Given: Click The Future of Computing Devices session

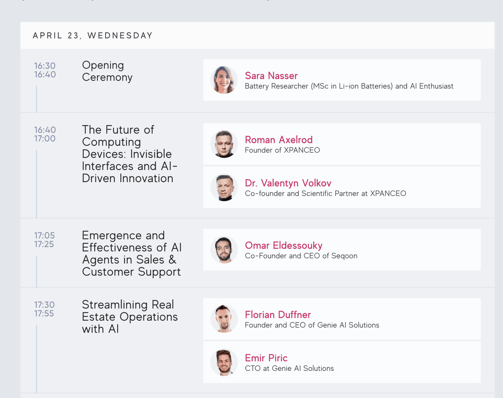Looking at the screenshot, I should [130, 154].
